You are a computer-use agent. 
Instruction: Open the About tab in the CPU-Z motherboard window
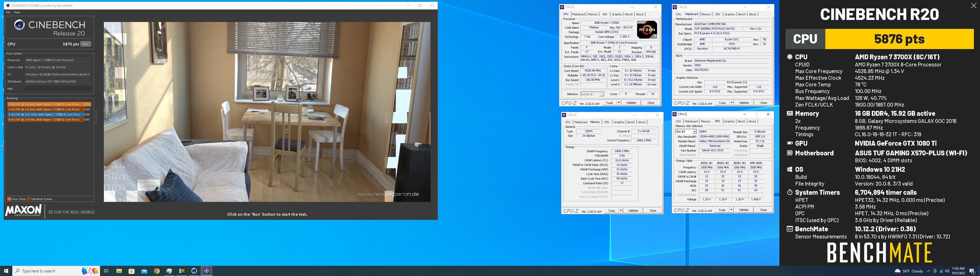[x=753, y=14]
